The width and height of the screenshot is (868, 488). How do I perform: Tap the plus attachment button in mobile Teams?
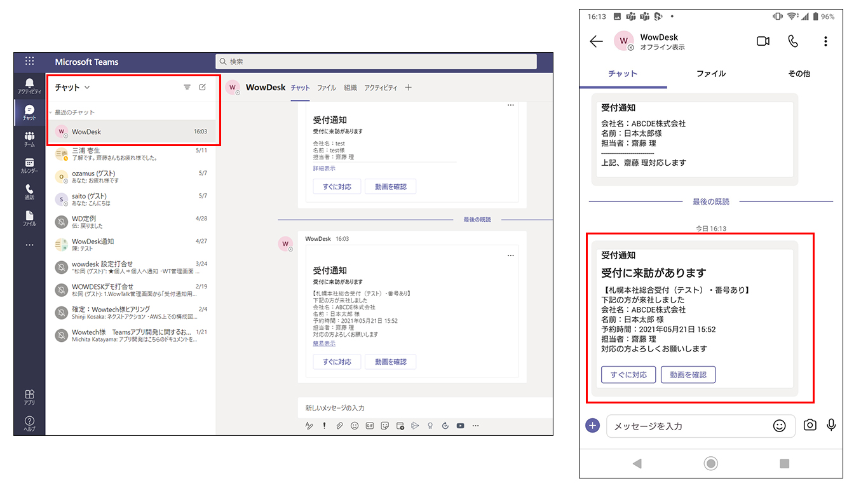592,425
